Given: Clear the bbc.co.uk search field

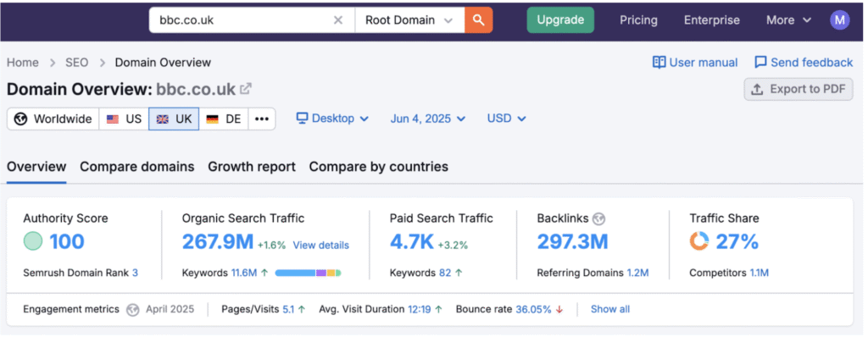Looking at the screenshot, I should 337,20.
